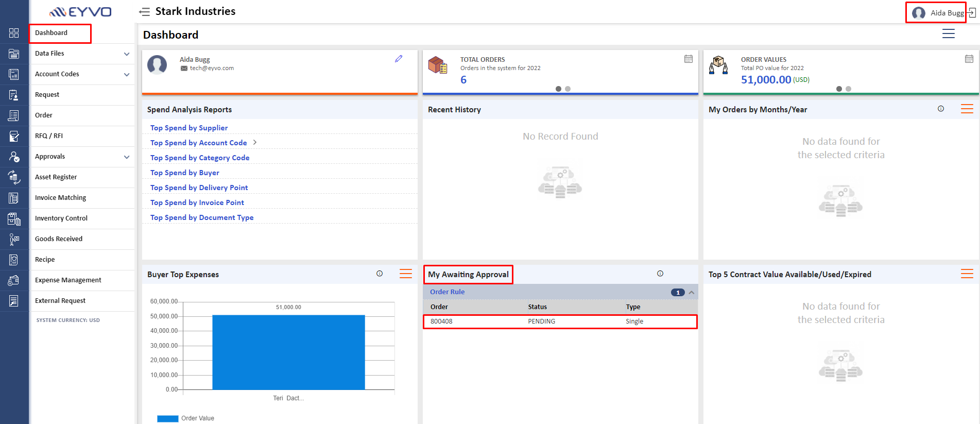Open Top Spend by Buyer report

coord(185,173)
